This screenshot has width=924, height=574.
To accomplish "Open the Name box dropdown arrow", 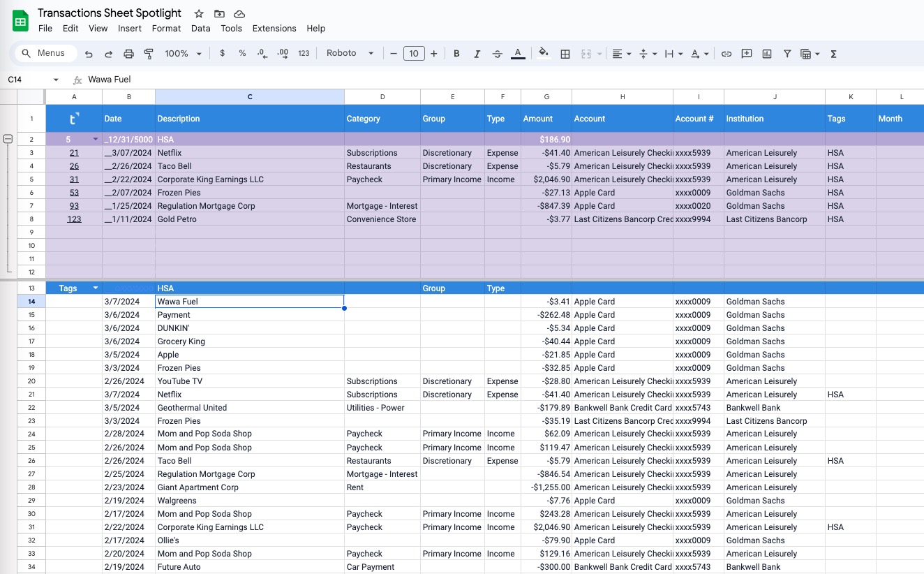I will 56,80.
